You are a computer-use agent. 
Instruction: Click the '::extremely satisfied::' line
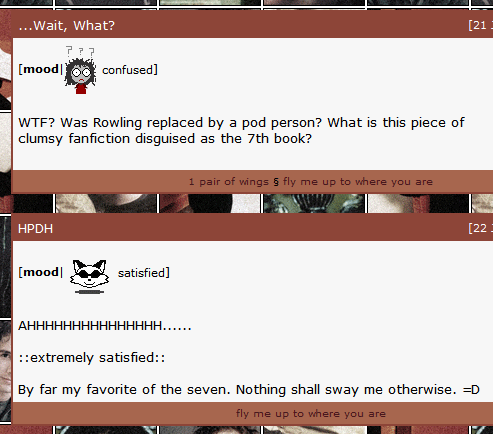92,358
